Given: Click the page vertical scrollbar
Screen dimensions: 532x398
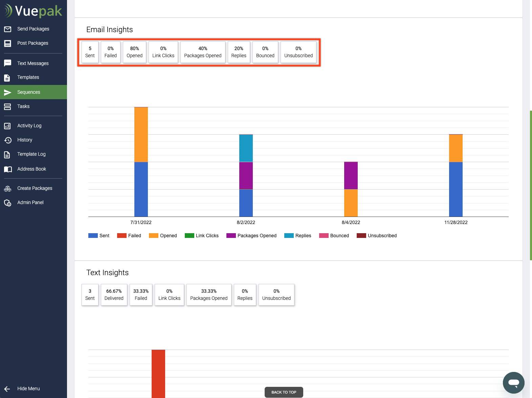Looking at the screenshot, I should pos(531,185).
